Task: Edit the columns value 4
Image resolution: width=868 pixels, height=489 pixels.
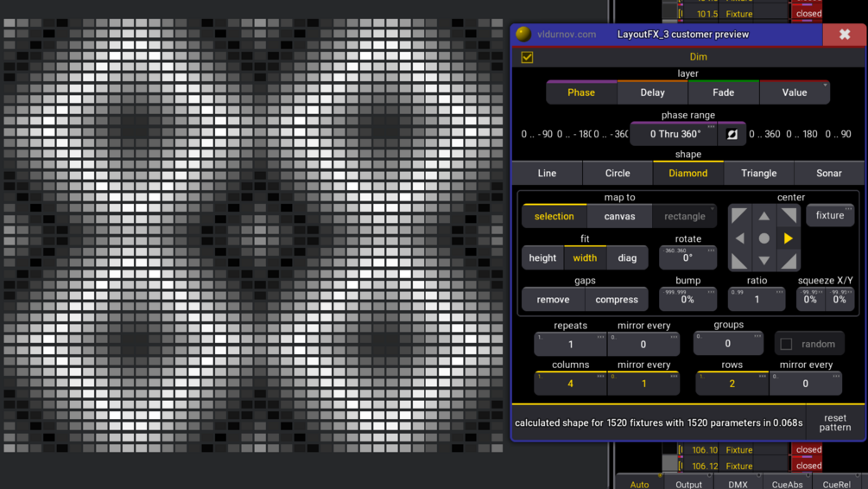Action: coord(570,384)
